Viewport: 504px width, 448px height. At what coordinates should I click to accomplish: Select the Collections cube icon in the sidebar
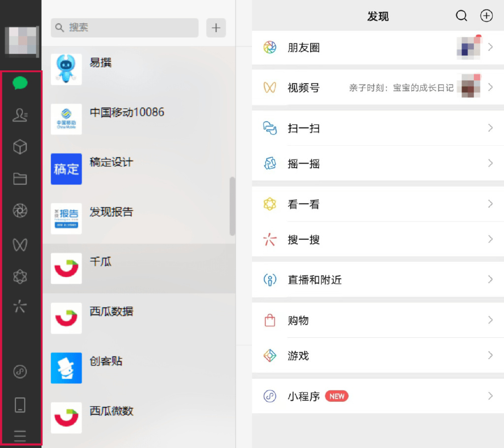pyautogui.click(x=20, y=147)
